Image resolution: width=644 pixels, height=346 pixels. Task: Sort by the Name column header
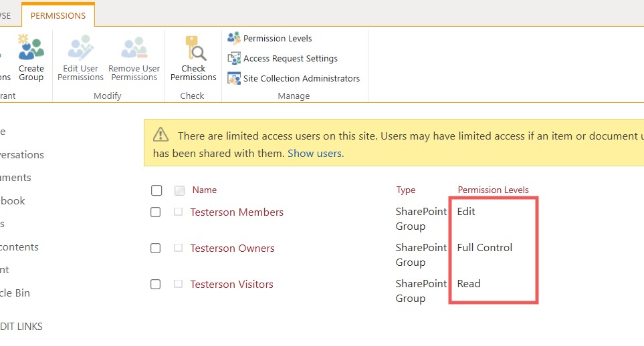tap(205, 190)
